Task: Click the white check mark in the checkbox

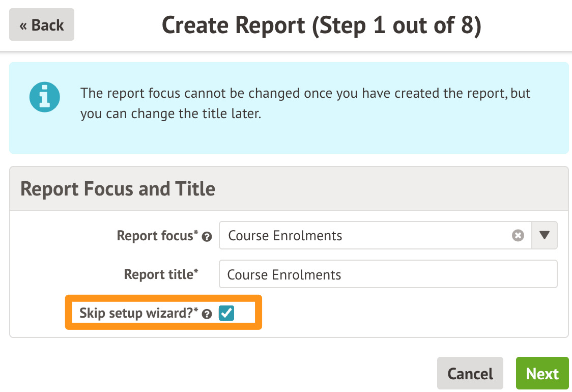Action: (226, 313)
